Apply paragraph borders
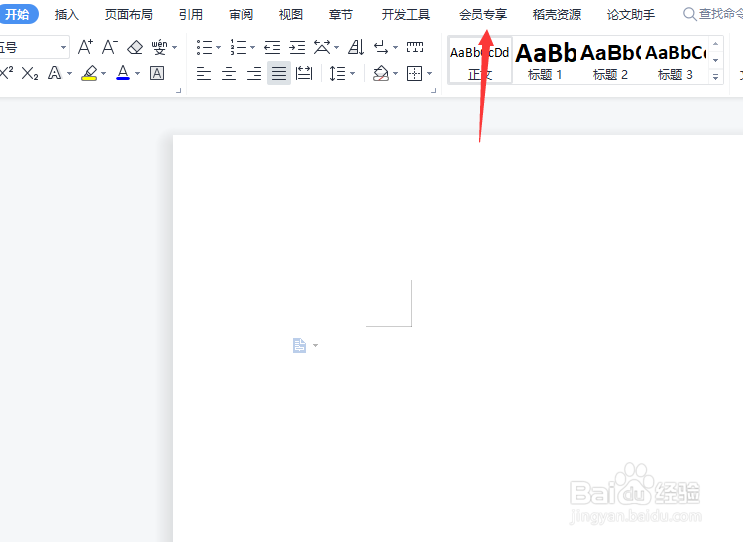Screen dimensions: 743x542 click(415, 73)
